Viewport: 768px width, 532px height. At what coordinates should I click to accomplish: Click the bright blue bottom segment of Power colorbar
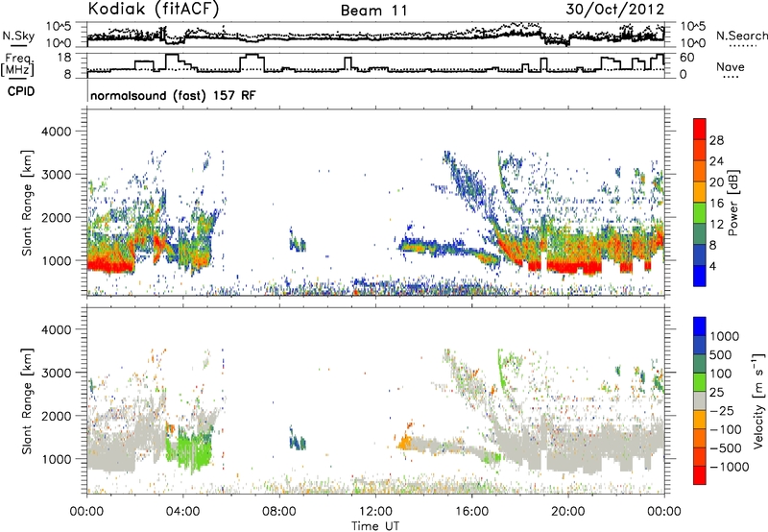(x=700, y=276)
